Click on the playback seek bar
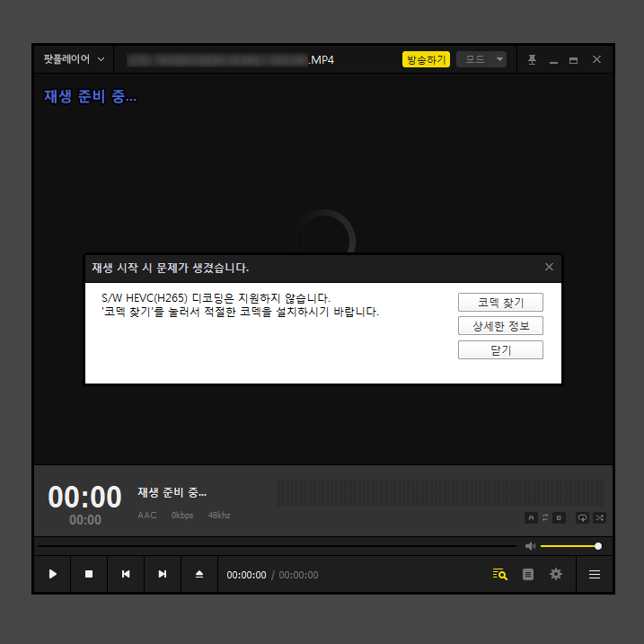 click(278, 546)
